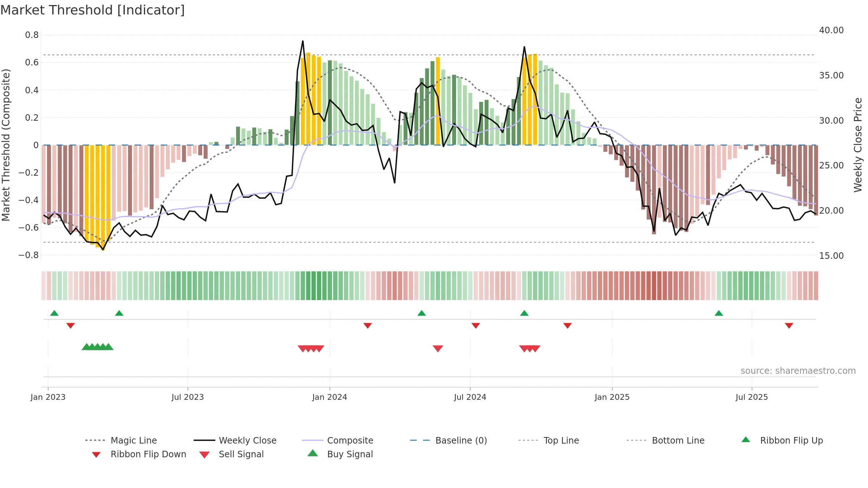868x488 pixels.
Task: Click the July 2024 Ribbon Flip Down triangle
Action: pyautogui.click(x=476, y=326)
